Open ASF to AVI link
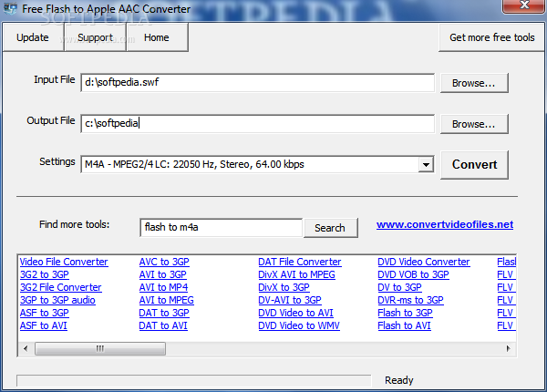Image resolution: width=547 pixels, height=392 pixels. tap(44, 325)
